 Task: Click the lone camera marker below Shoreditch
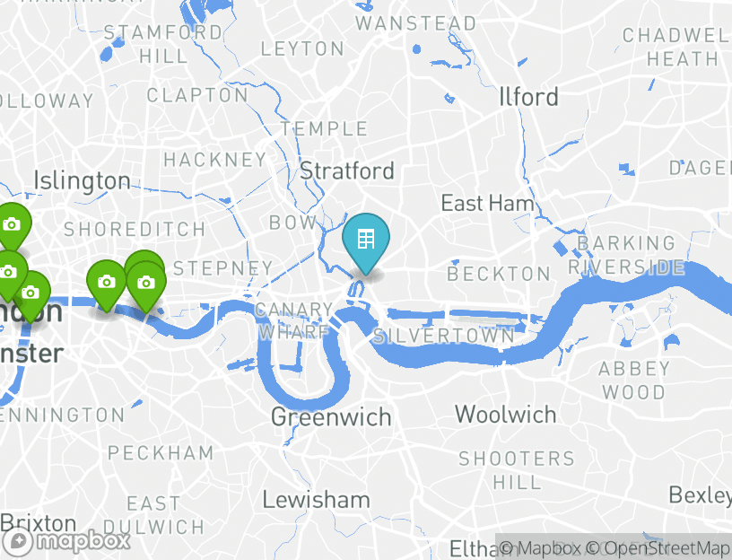pyautogui.click(x=107, y=284)
